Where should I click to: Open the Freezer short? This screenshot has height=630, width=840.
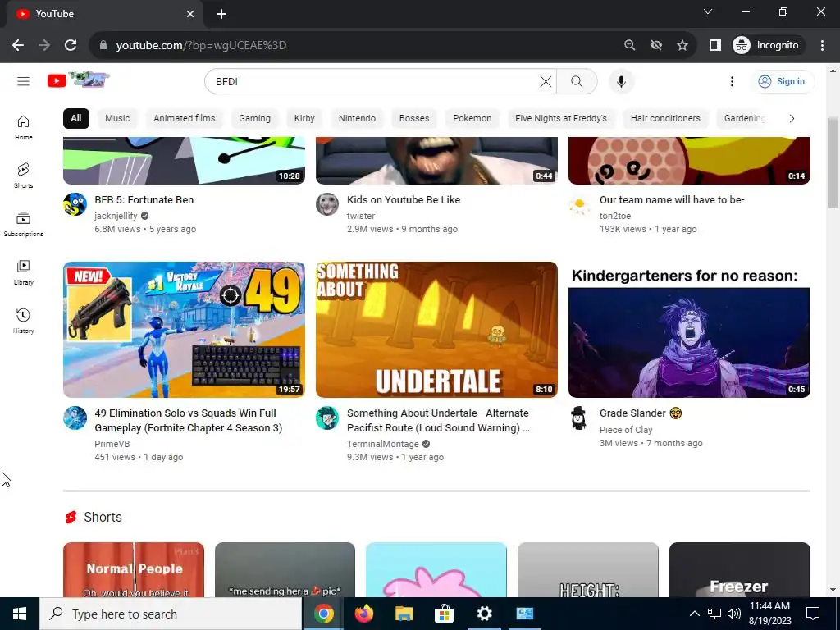[739, 570]
